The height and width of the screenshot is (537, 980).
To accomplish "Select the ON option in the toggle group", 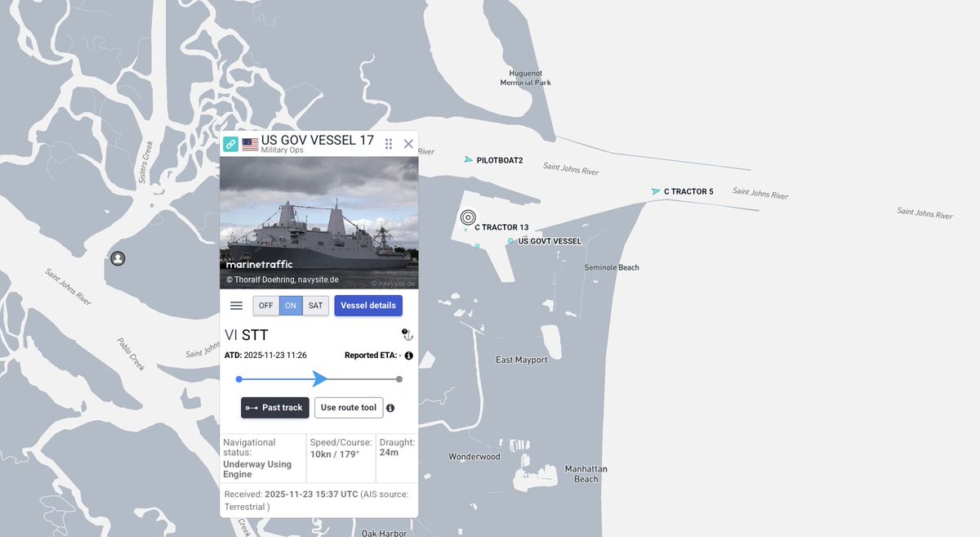I will [291, 306].
